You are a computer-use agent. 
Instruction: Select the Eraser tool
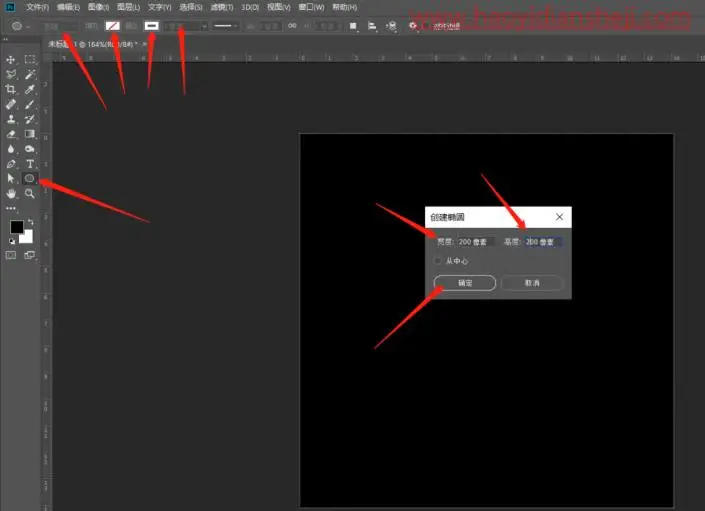tap(11, 134)
